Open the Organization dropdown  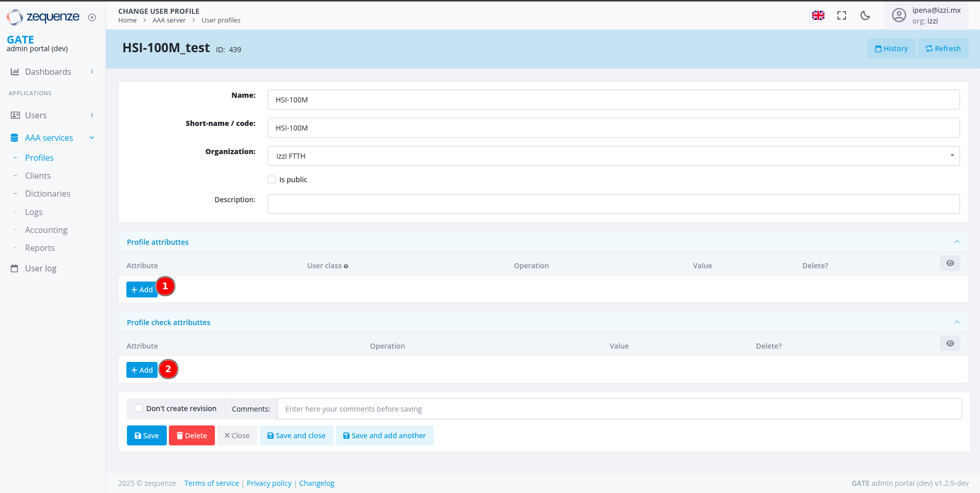613,156
